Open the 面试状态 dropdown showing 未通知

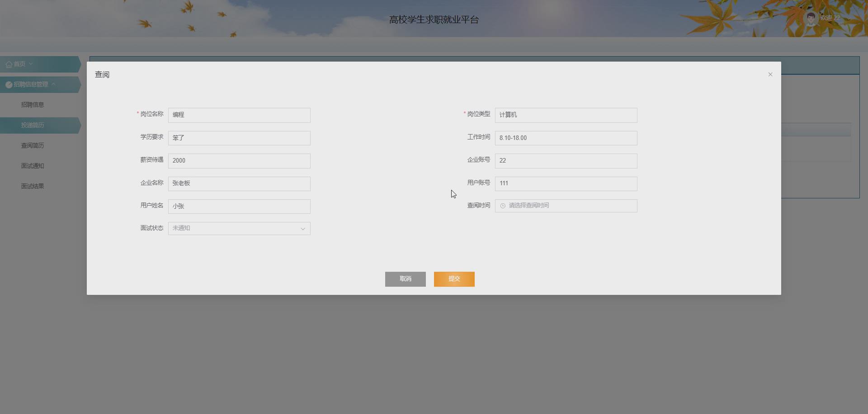tap(239, 228)
